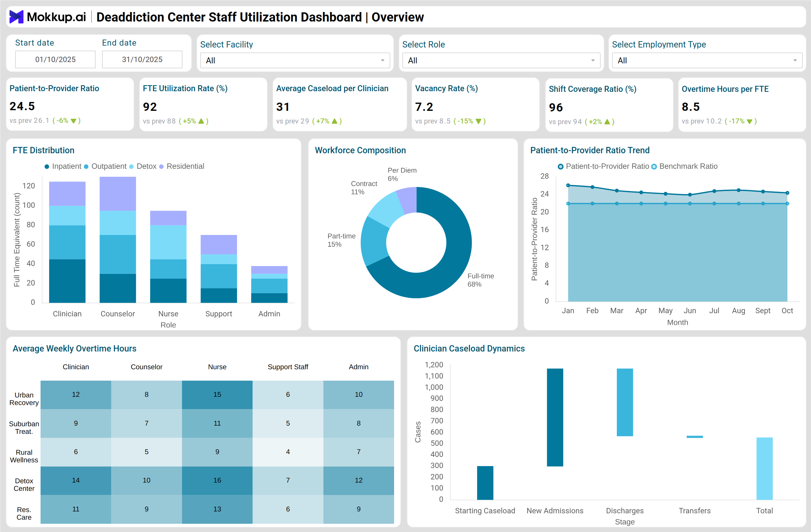The image size is (811, 532).
Task: Click the Discharges bar
Action: (625, 402)
